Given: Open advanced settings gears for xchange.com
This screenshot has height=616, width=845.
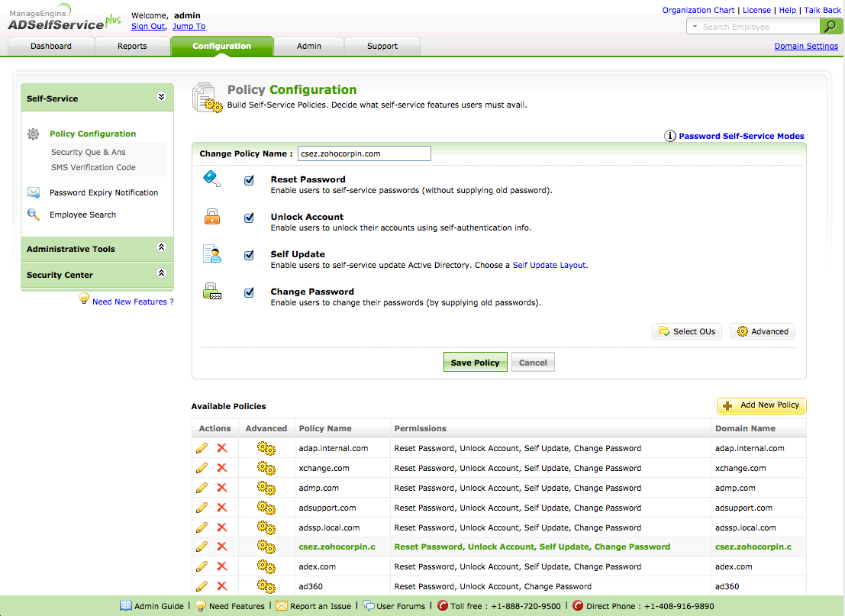Looking at the screenshot, I should tap(266, 469).
